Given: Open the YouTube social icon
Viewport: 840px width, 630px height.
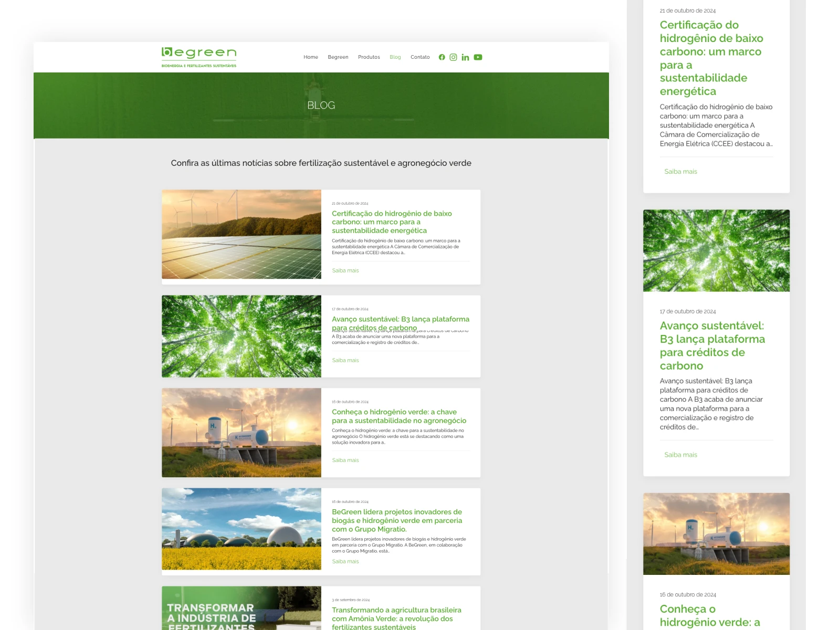Looking at the screenshot, I should coord(478,57).
